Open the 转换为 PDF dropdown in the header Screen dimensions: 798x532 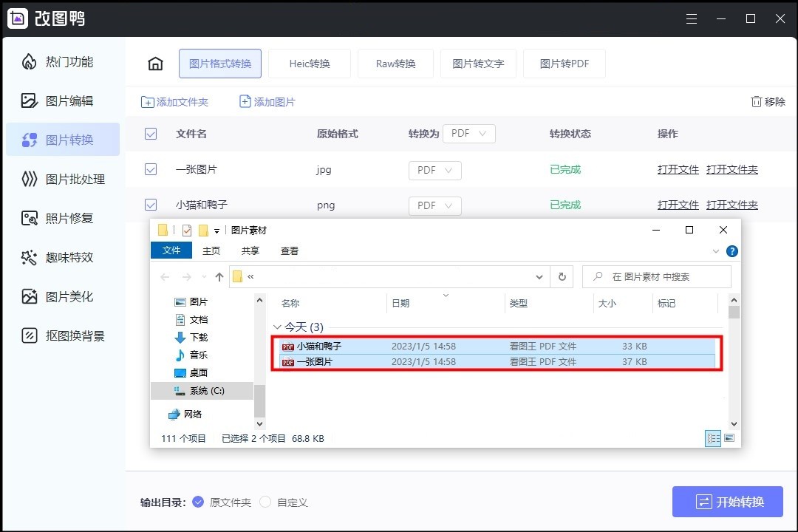pos(468,134)
